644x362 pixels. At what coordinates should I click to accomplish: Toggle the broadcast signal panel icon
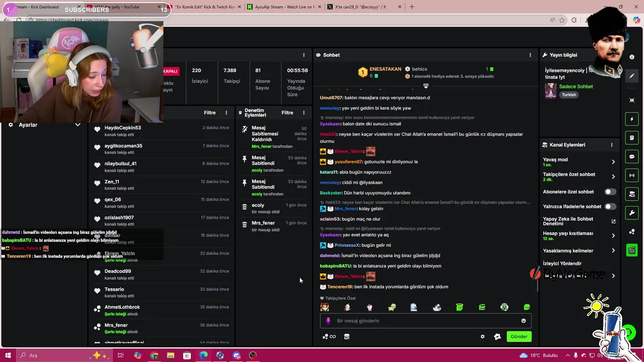(x=632, y=175)
